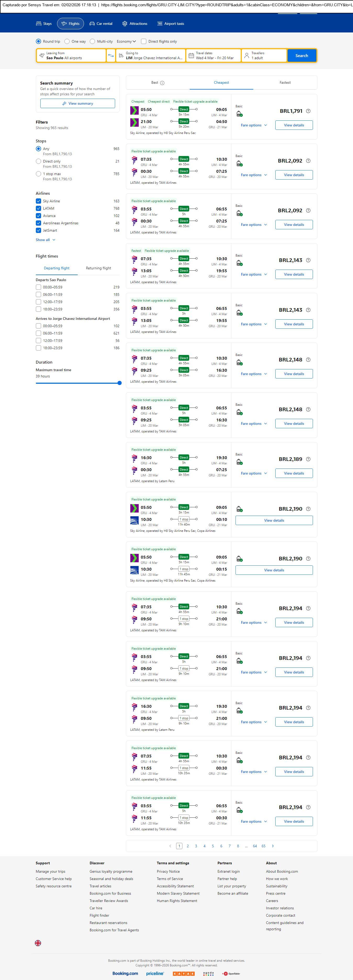The image size is (353, 980).
Task: Enable the Direct flights only checkbox
Action: (x=144, y=41)
